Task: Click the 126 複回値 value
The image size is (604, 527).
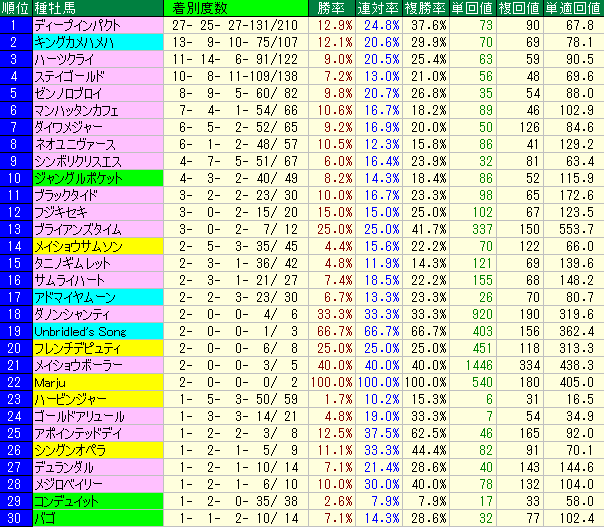Action: [530, 127]
